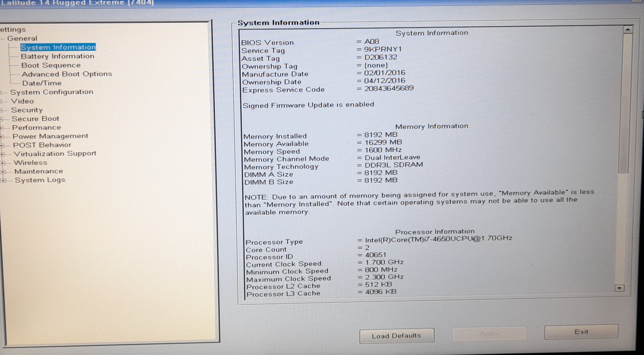Open the Video settings category
The width and height of the screenshot is (644, 355).
click(22, 101)
